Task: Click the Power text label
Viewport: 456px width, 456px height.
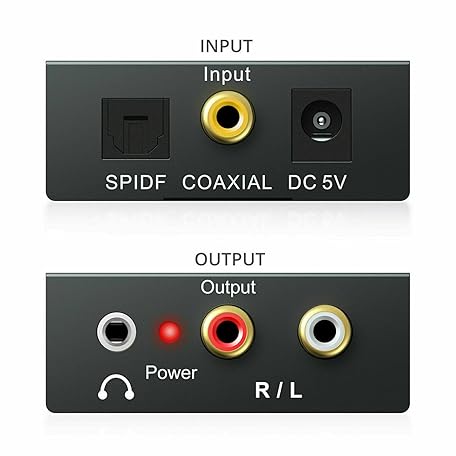Action: 171,372
